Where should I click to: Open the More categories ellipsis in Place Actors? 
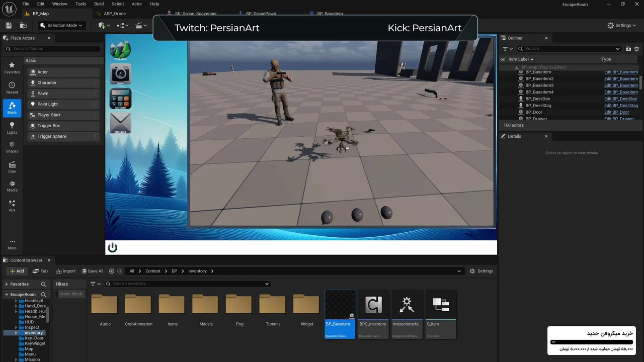(x=12, y=244)
